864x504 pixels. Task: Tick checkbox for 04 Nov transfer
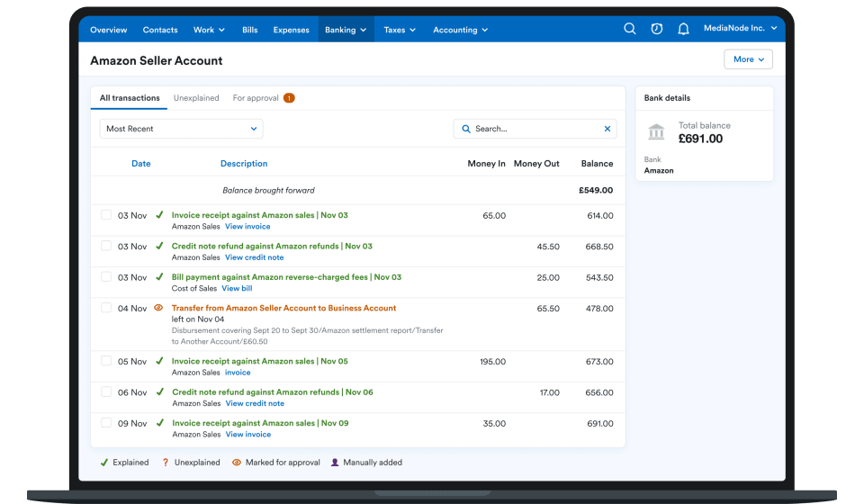pyautogui.click(x=106, y=308)
